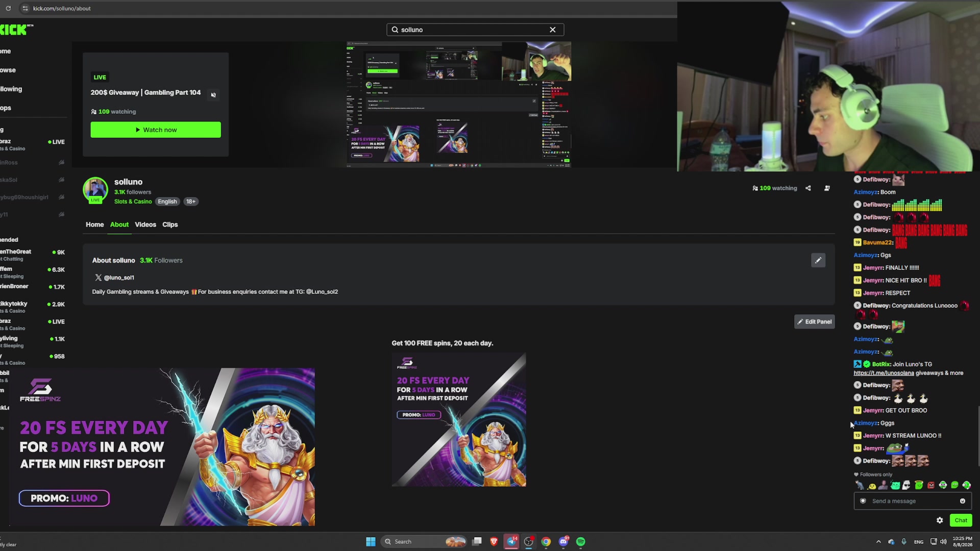Click the Followers only chat indicator
This screenshot has height=551, width=980.
[873, 474]
